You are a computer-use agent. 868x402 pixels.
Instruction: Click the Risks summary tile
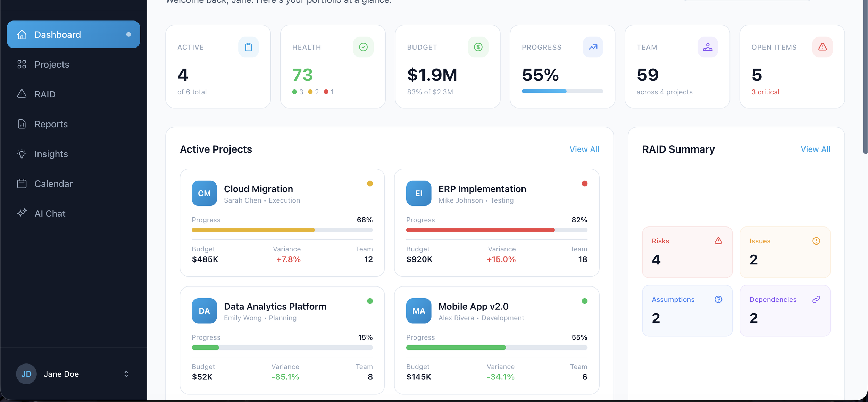coord(687,253)
